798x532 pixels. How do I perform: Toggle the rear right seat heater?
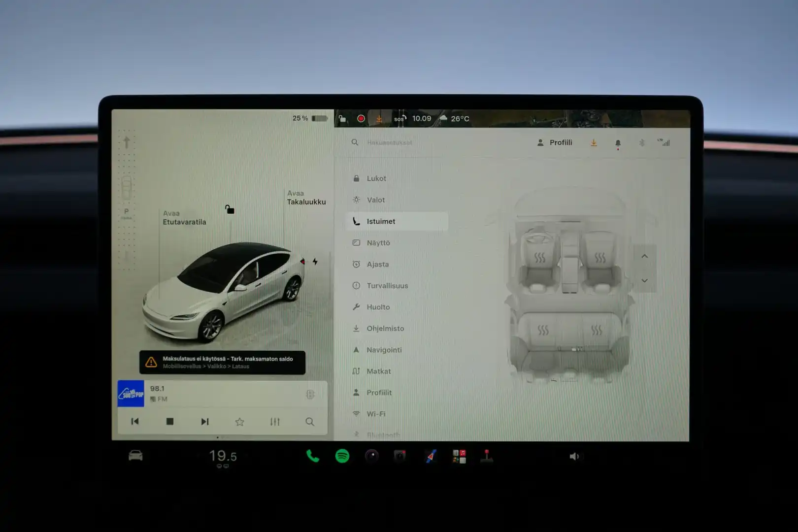click(597, 330)
